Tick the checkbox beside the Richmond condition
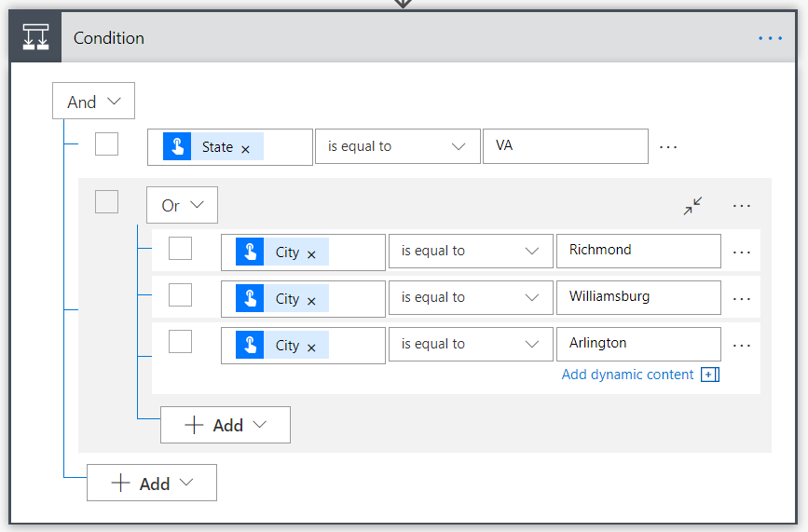This screenshot has height=532, width=808. point(180,248)
